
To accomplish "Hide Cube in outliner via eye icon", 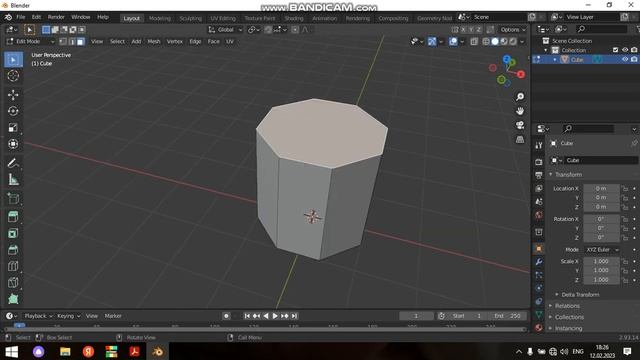I will tap(624, 60).
